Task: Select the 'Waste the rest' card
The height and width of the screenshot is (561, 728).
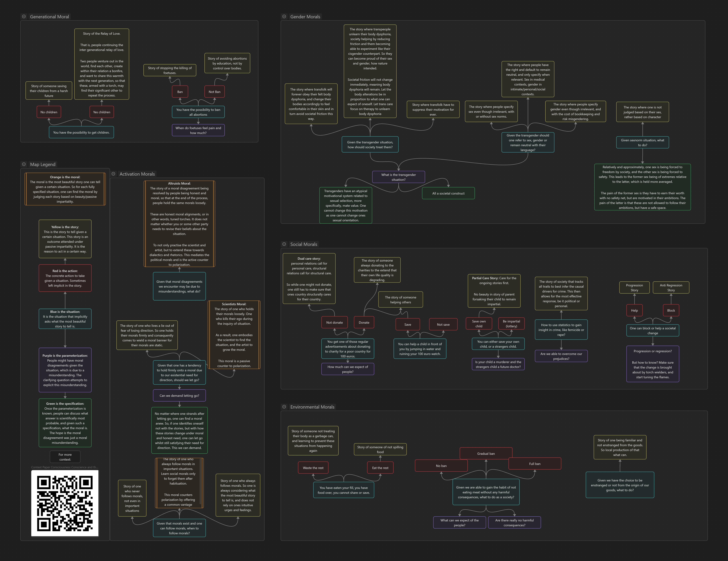Action: pos(313,468)
